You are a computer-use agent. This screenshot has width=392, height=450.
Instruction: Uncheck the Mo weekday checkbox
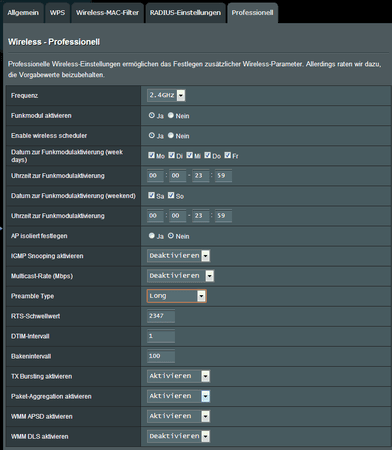151,155
